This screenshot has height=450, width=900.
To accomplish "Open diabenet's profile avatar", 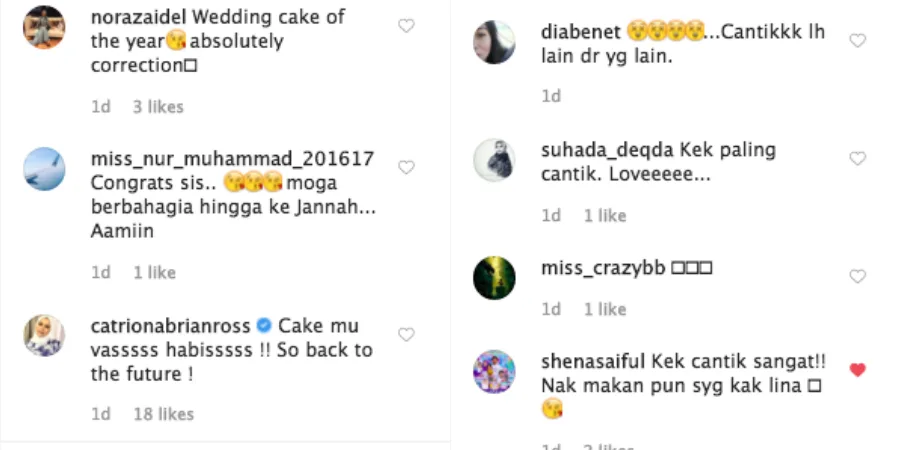I will (x=494, y=43).
